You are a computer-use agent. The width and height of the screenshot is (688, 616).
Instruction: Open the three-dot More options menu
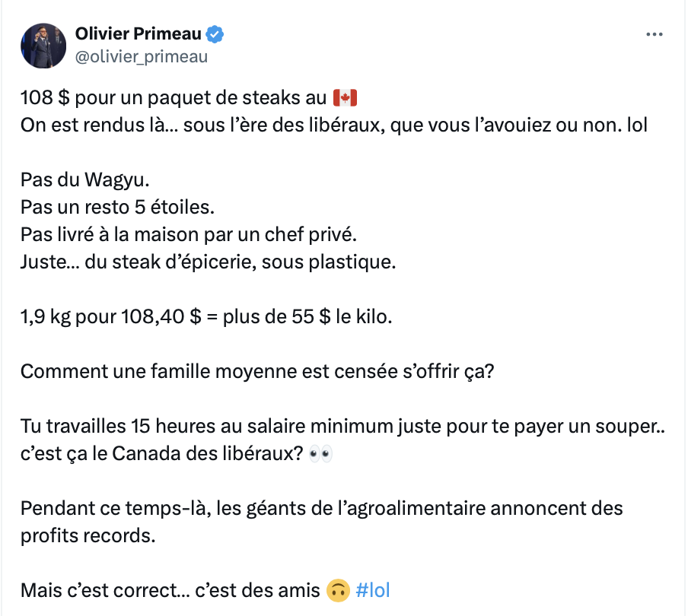point(655,34)
